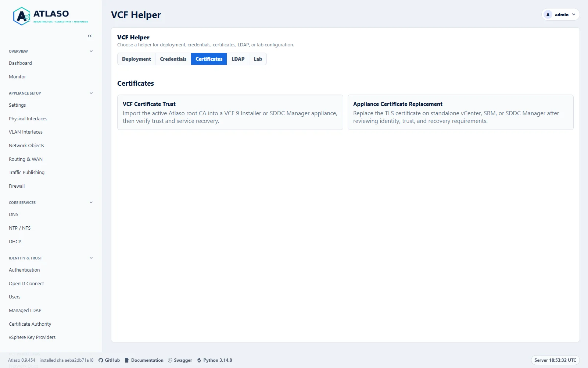Open the VCF Certificate Trust card
The width and height of the screenshot is (588, 368).
coord(230,112)
